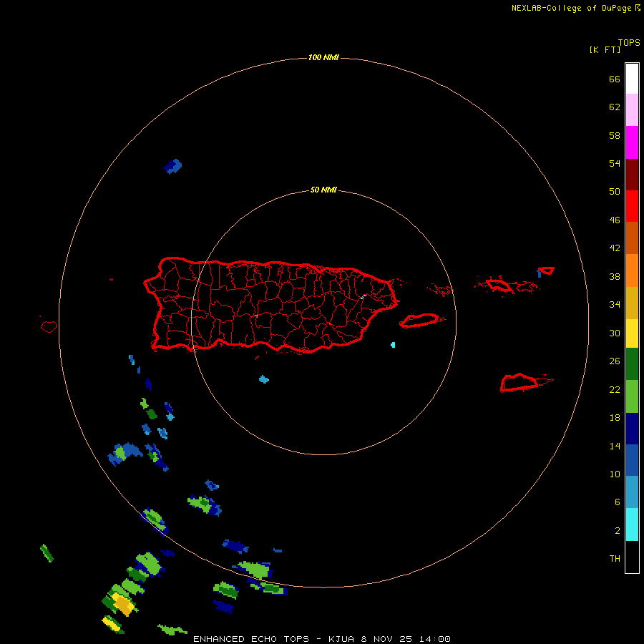Click the legend value "58"
This screenshot has width=644, height=644.
pyautogui.click(x=615, y=135)
